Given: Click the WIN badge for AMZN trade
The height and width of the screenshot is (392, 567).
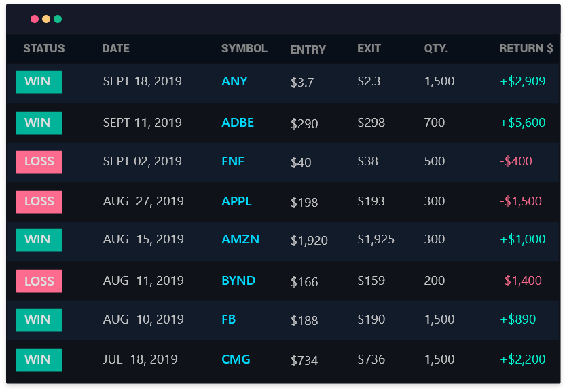Looking at the screenshot, I should (x=39, y=240).
